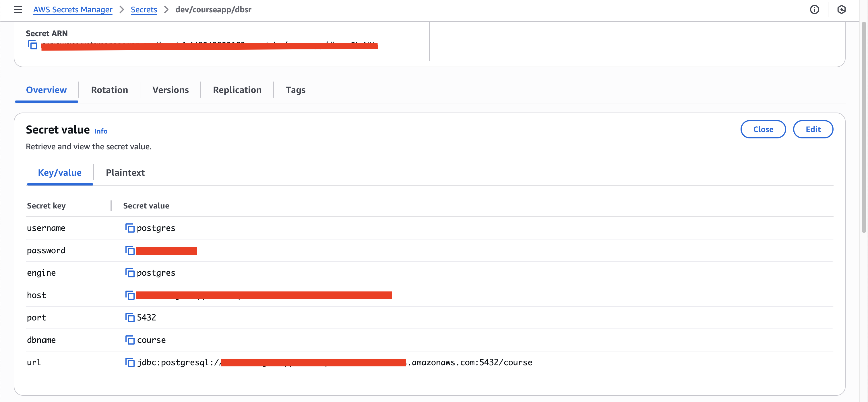Click the page vertical scrollbar

(864, 127)
